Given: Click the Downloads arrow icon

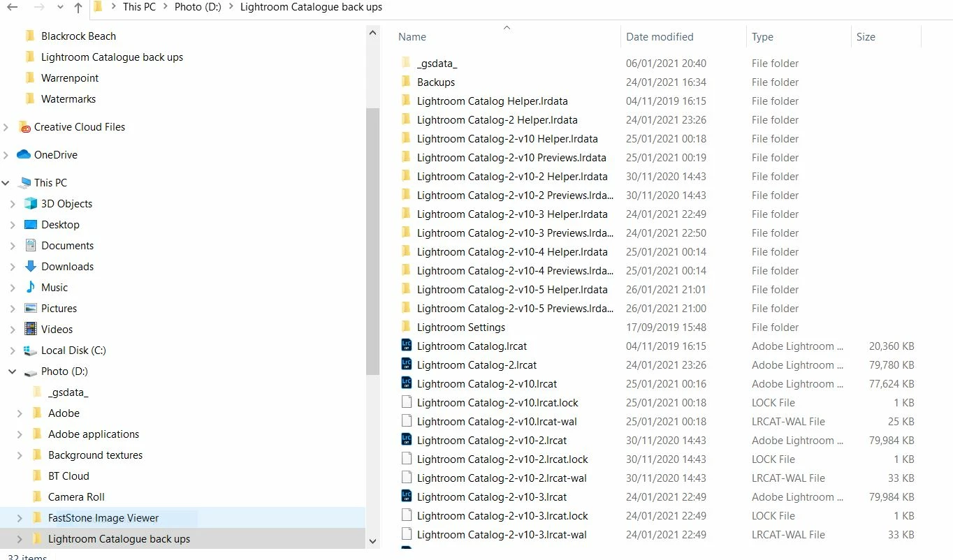Looking at the screenshot, I should coord(30,266).
